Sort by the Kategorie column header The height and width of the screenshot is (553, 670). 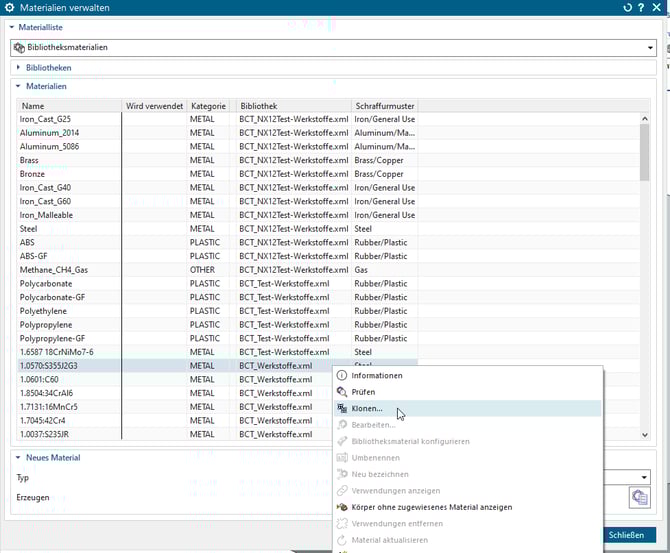(209, 106)
